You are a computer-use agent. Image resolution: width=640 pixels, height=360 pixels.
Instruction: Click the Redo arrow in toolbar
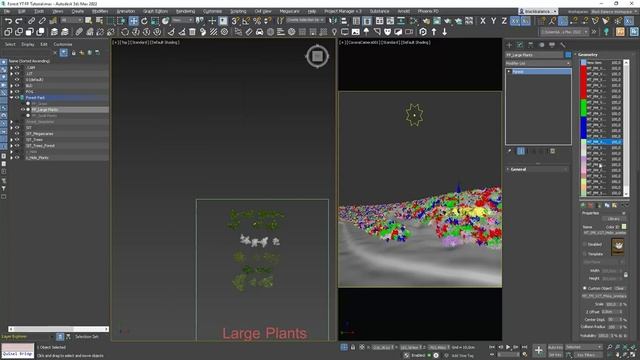(19, 20)
